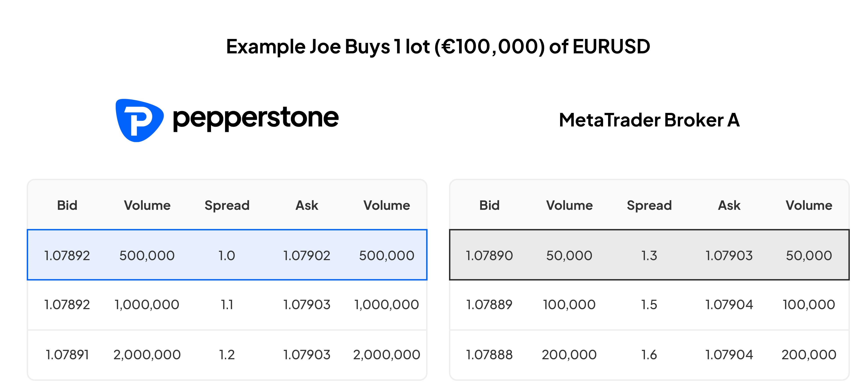The width and height of the screenshot is (868, 382).
Task: Click Broker A ask price 1.07903
Action: point(729,256)
